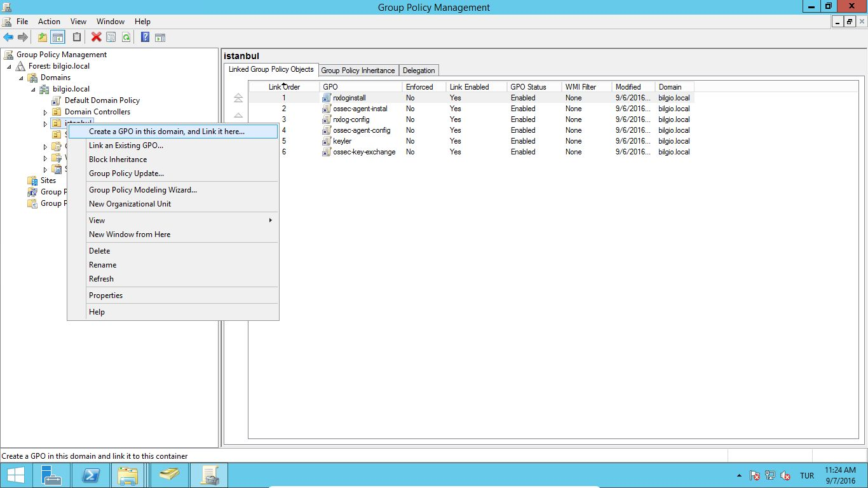868x488 pixels.
Task: Switch to the Delegation tab
Action: [419, 71]
